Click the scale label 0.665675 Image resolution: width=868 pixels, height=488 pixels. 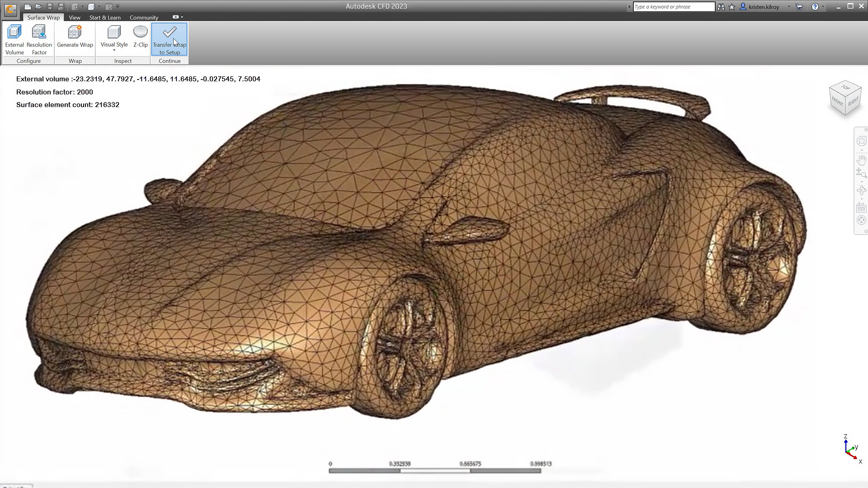click(x=470, y=464)
